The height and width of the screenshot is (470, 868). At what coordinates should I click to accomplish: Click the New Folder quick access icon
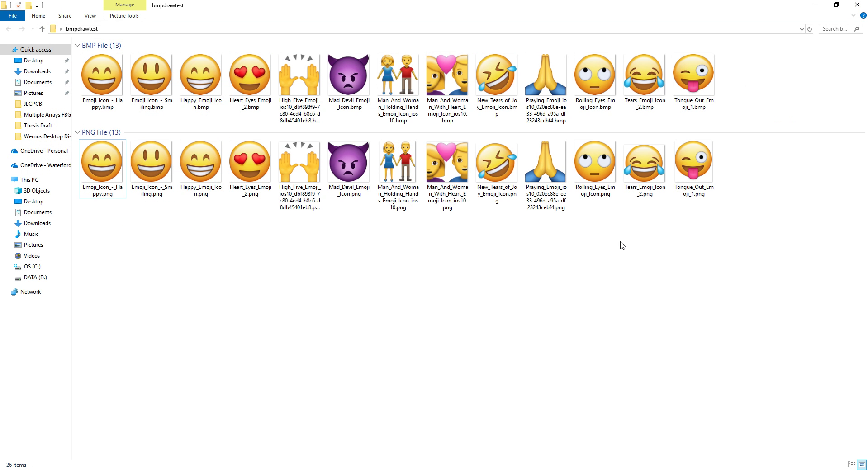click(28, 5)
